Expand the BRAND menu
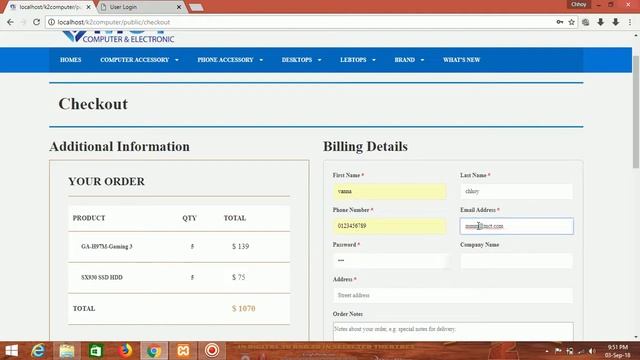This screenshot has width=640, height=360. coord(409,60)
